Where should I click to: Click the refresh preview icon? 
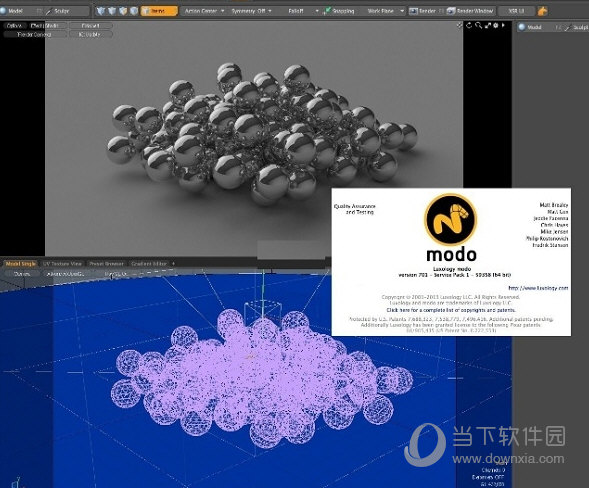pos(469,25)
